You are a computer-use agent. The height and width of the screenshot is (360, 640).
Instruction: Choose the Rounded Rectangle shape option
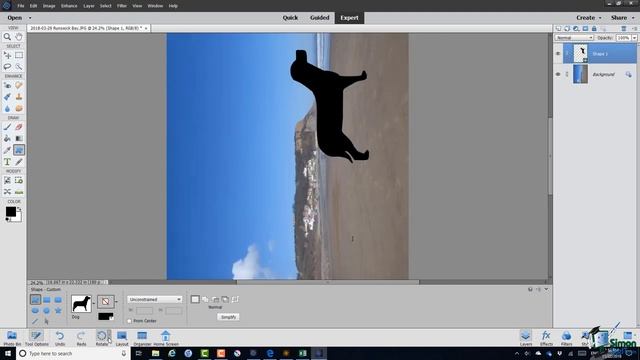(58, 300)
